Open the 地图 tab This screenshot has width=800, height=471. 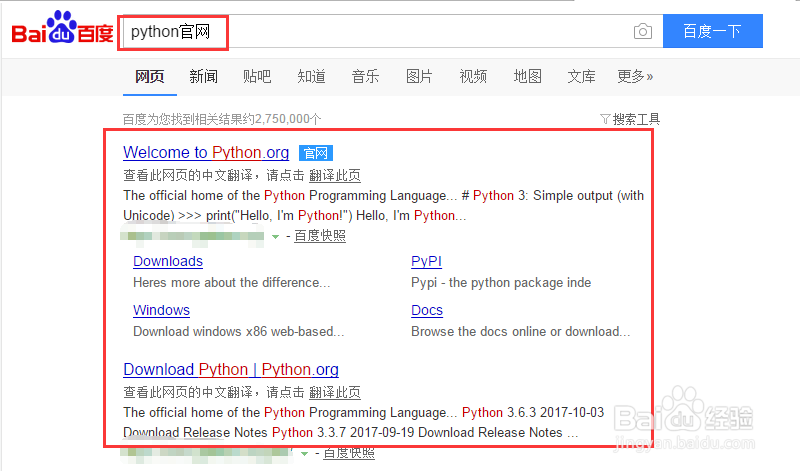528,77
